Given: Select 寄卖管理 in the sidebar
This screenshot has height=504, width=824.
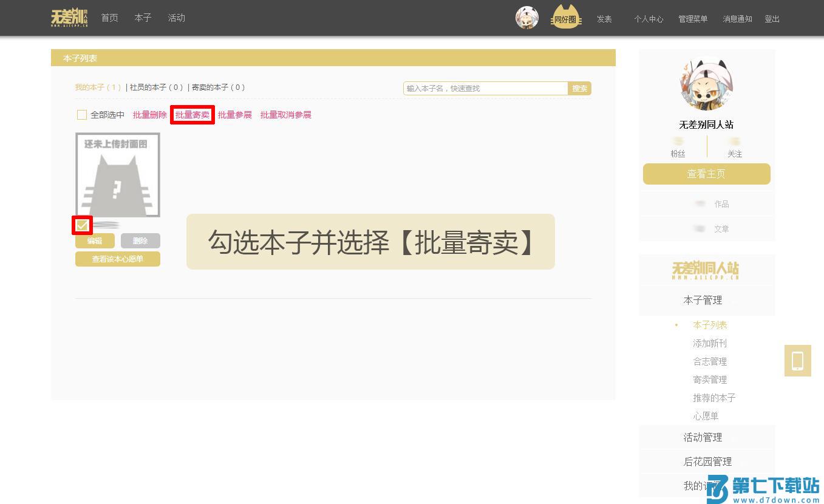Looking at the screenshot, I should pyautogui.click(x=709, y=380).
